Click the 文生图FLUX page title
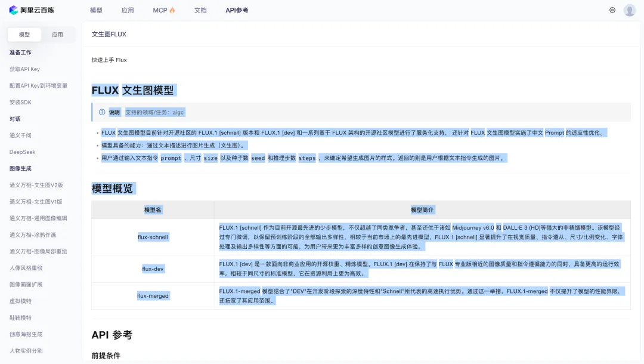Viewport: 644px width, 364px height. [x=109, y=34]
